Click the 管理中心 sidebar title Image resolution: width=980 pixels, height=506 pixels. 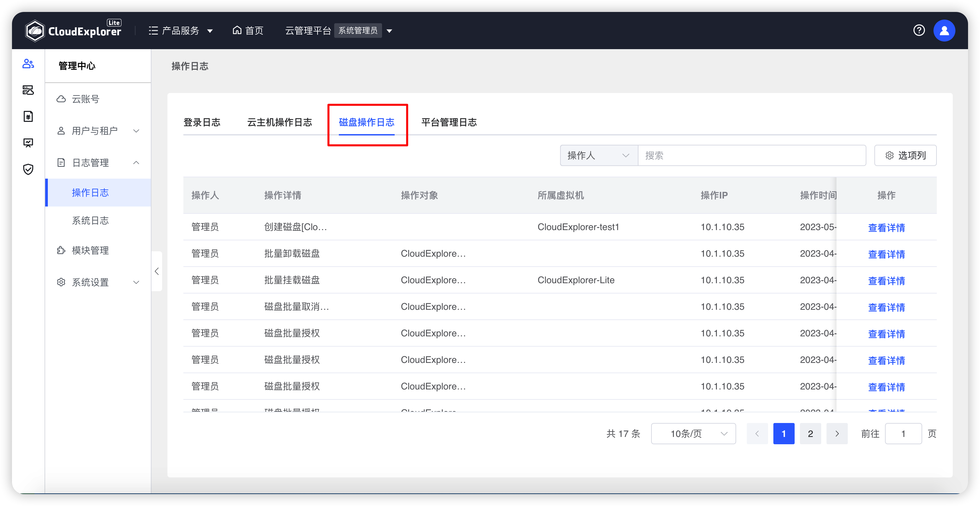tap(77, 66)
